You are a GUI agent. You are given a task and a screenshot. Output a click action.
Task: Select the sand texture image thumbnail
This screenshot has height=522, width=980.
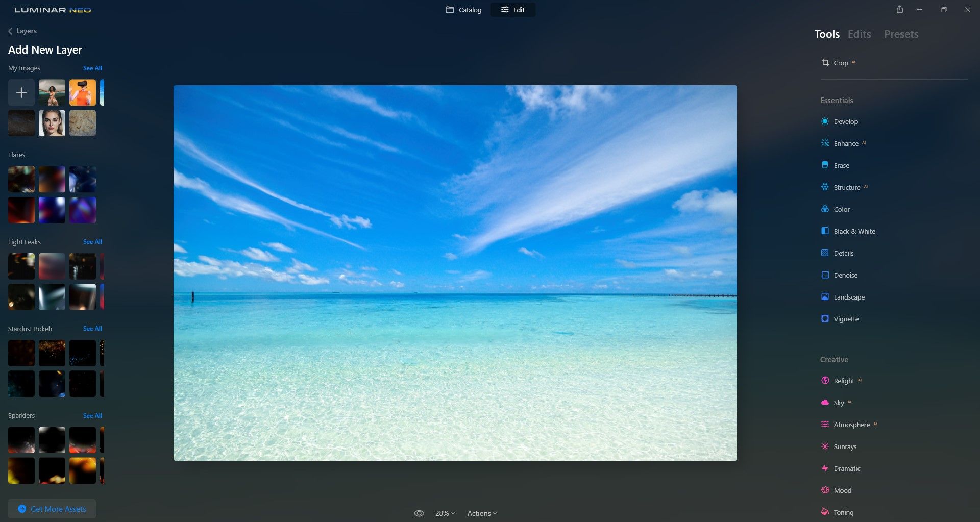click(83, 123)
